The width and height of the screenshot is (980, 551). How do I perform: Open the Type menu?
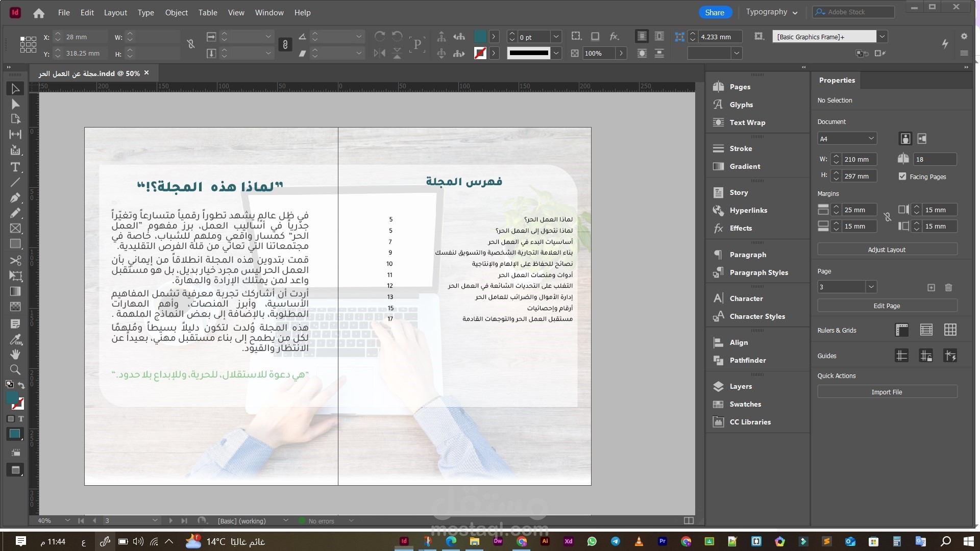point(145,12)
